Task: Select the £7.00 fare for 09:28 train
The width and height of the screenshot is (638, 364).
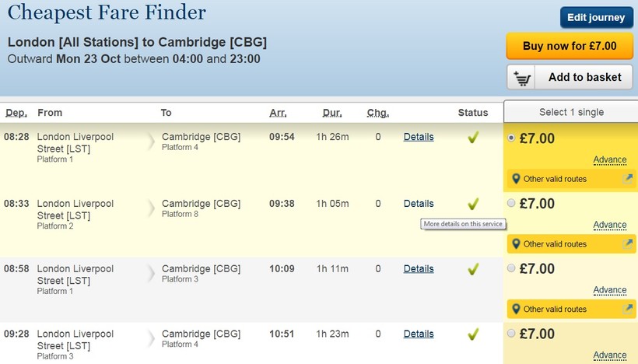Action: point(511,334)
